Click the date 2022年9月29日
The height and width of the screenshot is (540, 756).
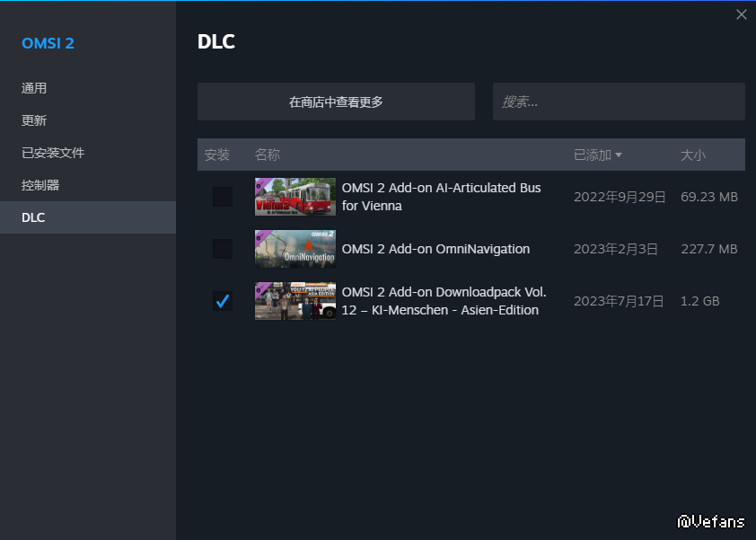[620, 197]
